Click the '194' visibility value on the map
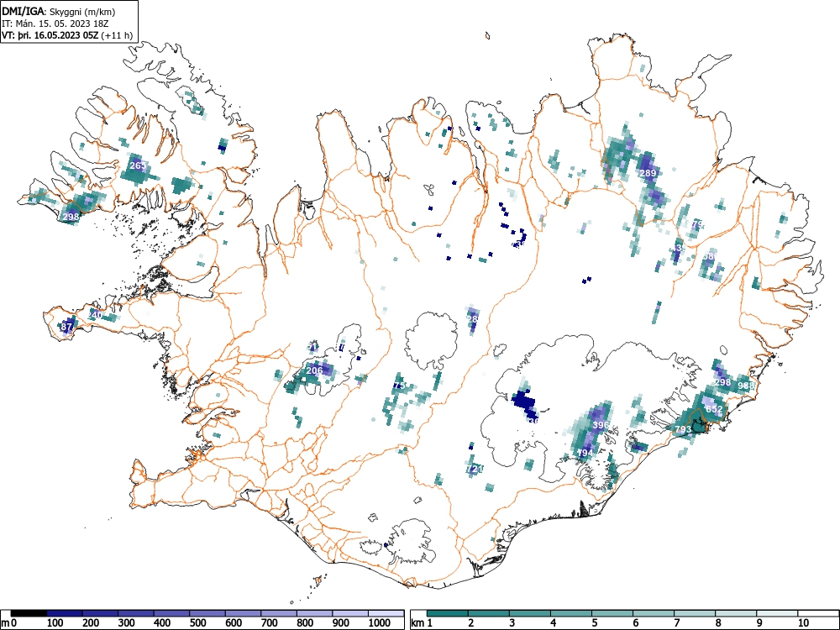The width and height of the screenshot is (840, 630). point(585,453)
